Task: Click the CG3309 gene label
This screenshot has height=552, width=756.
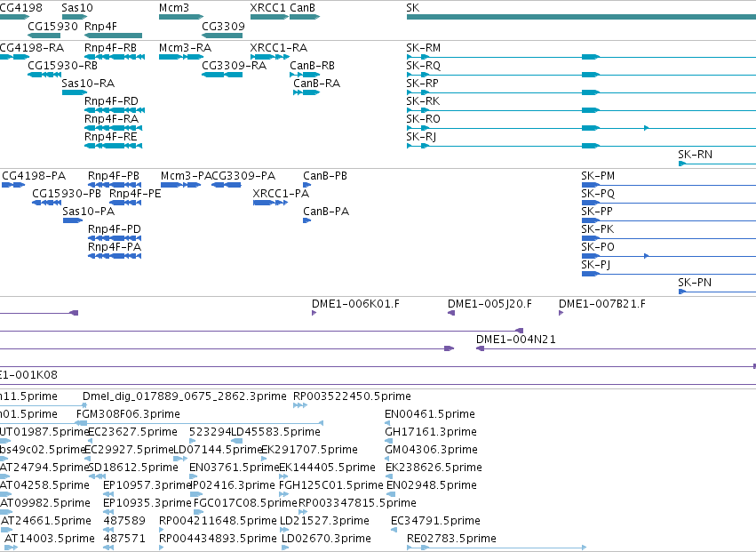Action: (x=223, y=26)
